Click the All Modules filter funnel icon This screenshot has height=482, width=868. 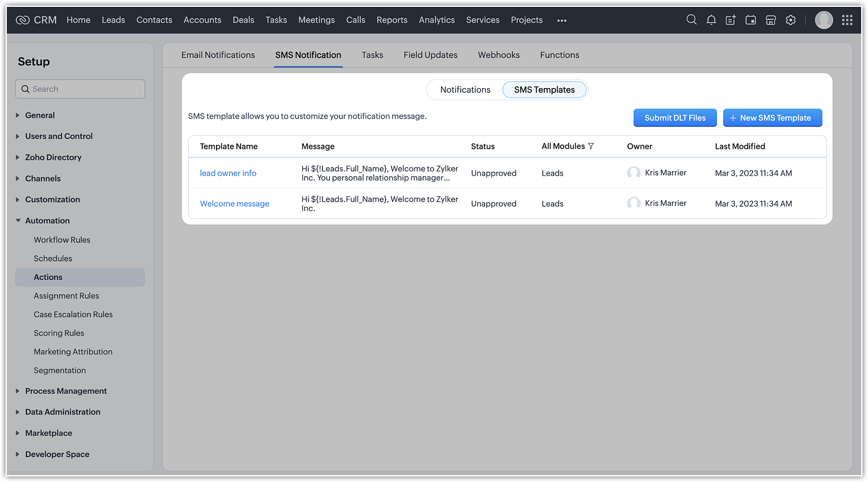tap(591, 146)
